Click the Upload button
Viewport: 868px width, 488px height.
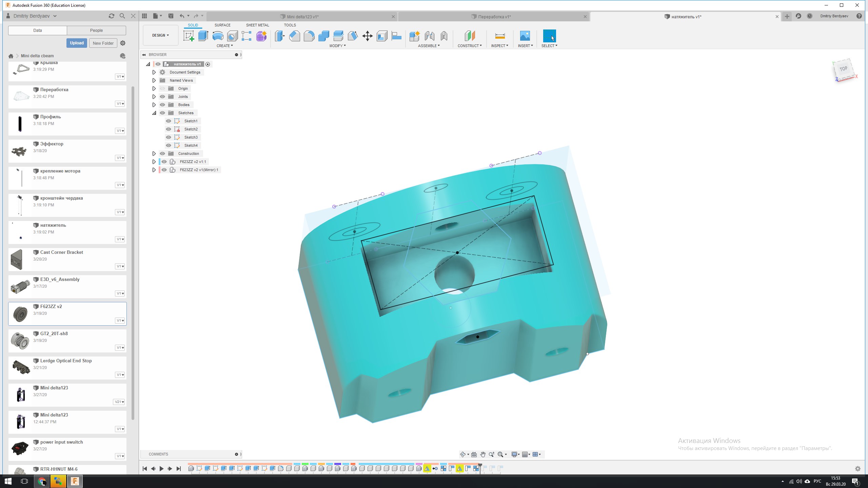[77, 43]
